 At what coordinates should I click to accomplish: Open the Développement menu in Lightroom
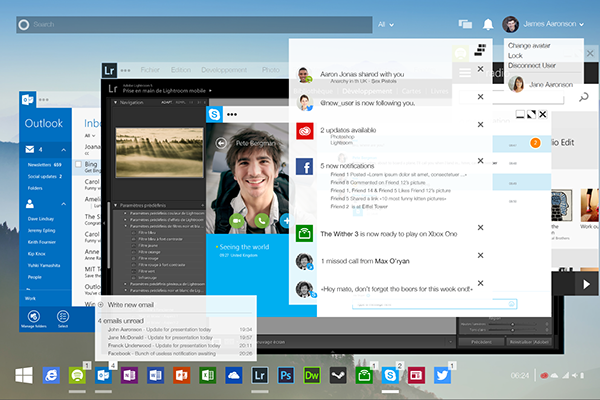(224, 70)
